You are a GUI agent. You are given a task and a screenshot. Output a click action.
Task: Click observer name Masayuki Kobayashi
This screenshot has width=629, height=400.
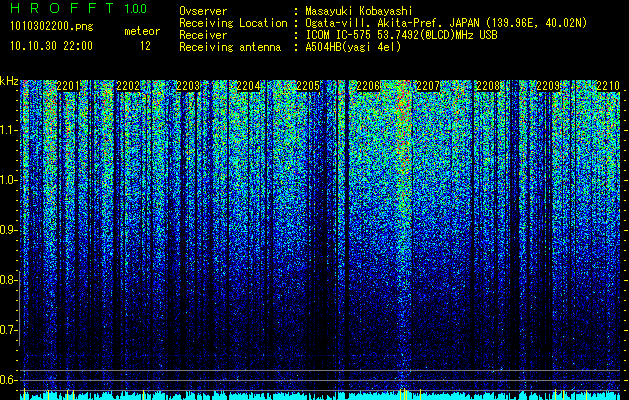click(359, 11)
